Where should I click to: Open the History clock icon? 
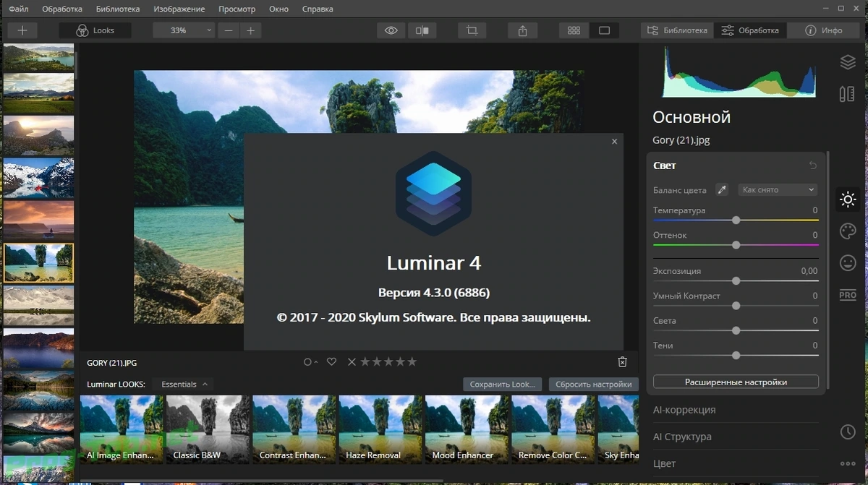pyautogui.click(x=848, y=432)
